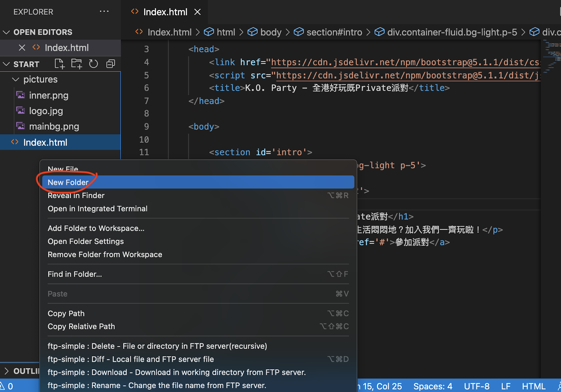Place cursor on section id='intro' line
The width and height of the screenshot is (561, 392).
(x=261, y=153)
